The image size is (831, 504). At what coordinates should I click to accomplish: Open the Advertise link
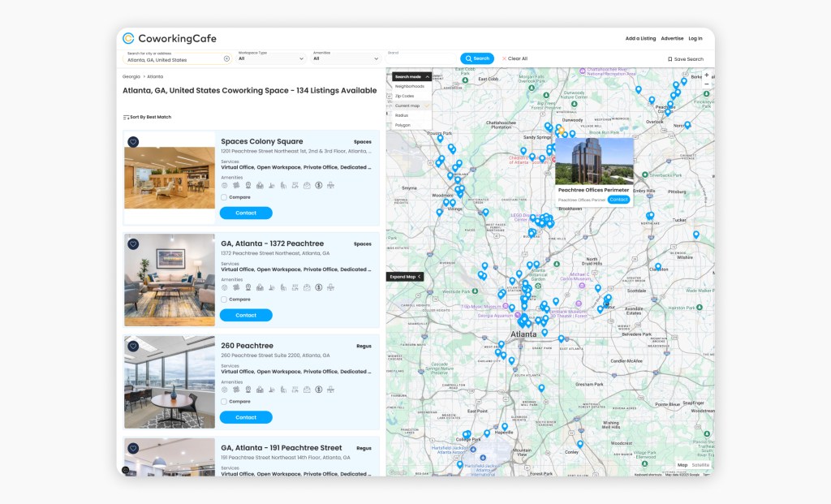click(x=672, y=39)
